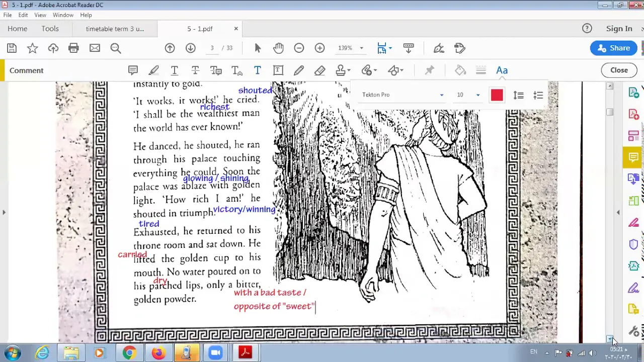Print the document with the printer icon
644x362 pixels.
click(x=73, y=48)
